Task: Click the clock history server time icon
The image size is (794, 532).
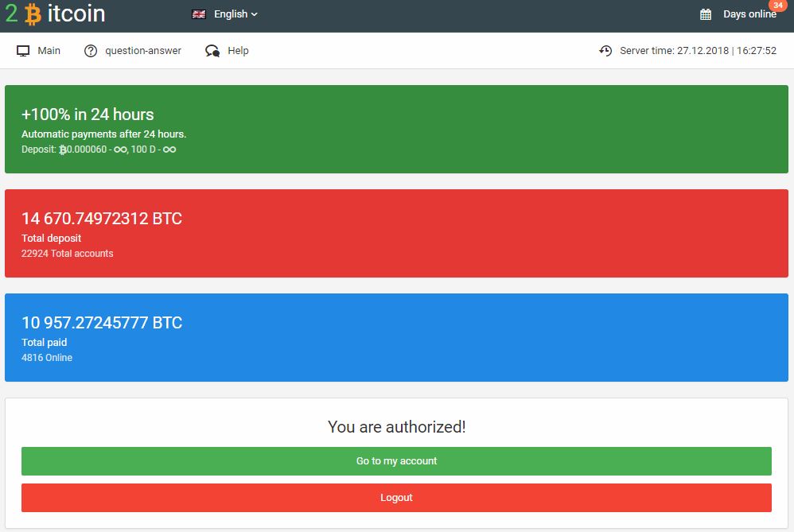Action: click(x=605, y=51)
